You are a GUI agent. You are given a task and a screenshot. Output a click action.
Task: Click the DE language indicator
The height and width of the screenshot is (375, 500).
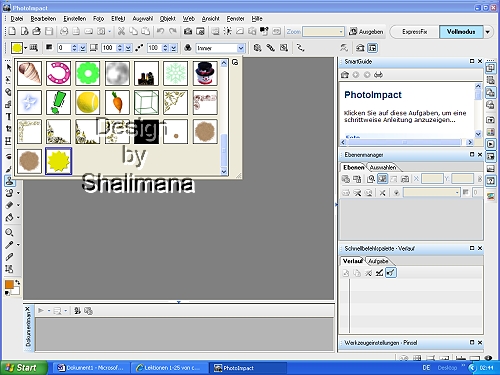coord(426,368)
